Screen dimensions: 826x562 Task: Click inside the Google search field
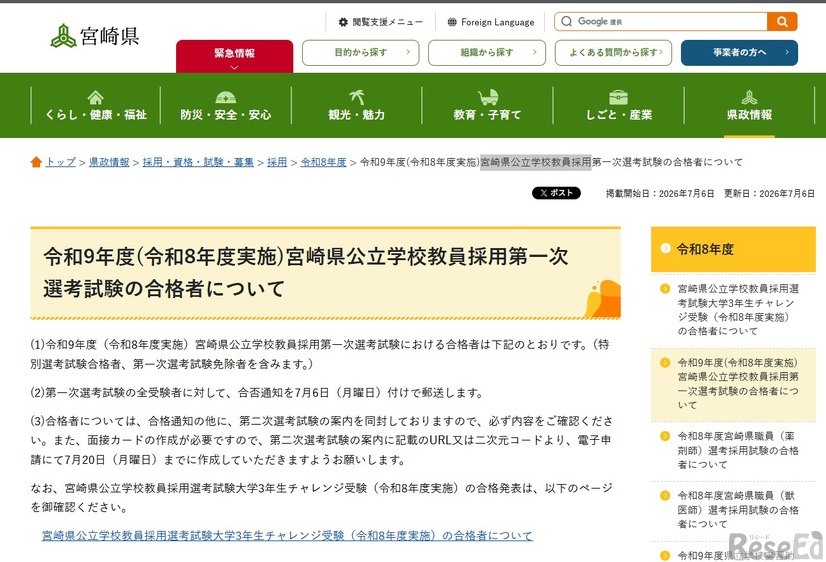[x=661, y=22]
